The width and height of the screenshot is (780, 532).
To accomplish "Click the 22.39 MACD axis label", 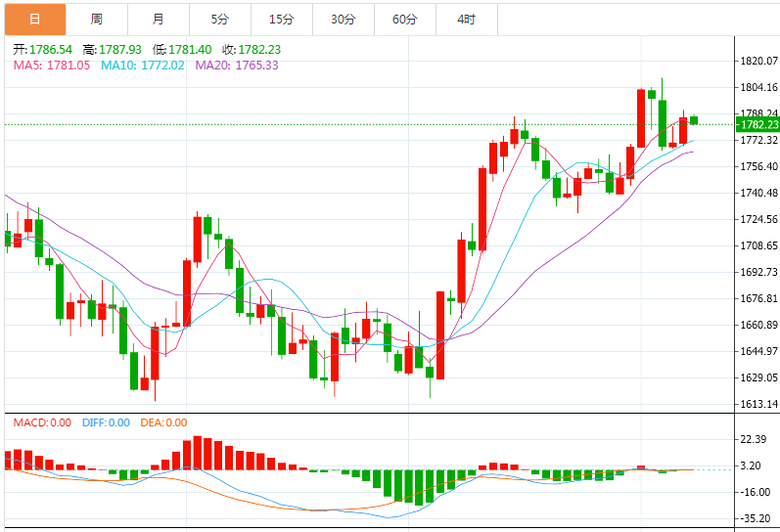I will [x=754, y=439].
